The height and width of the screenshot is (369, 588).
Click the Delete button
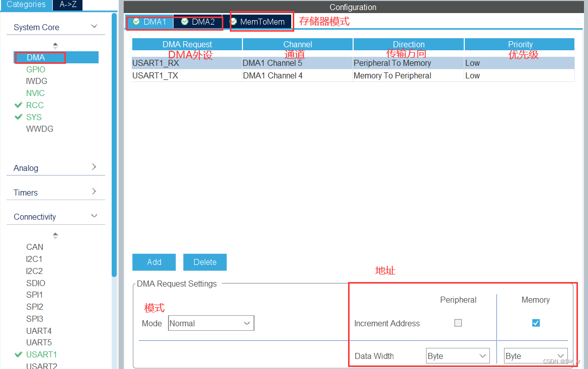point(205,262)
